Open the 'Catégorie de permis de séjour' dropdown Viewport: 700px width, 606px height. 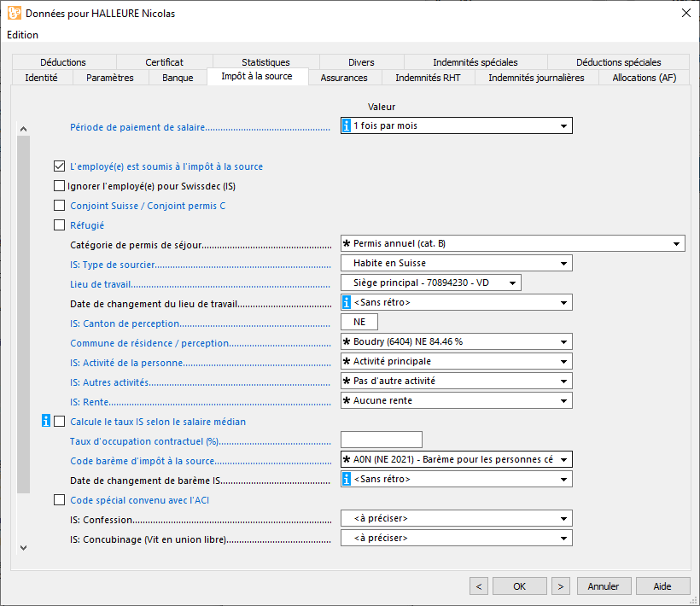pyautogui.click(x=678, y=243)
